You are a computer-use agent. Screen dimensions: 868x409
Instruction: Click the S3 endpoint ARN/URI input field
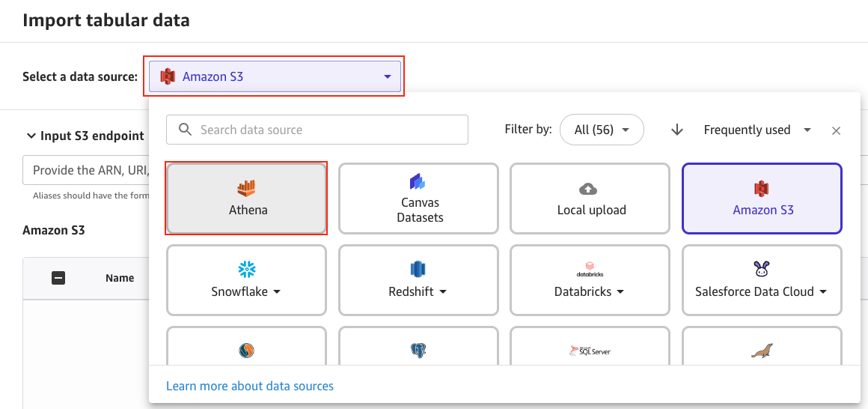[86, 170]
